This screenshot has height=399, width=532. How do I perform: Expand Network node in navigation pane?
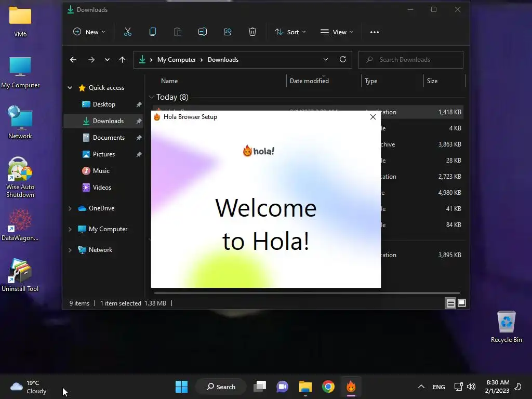70,250
